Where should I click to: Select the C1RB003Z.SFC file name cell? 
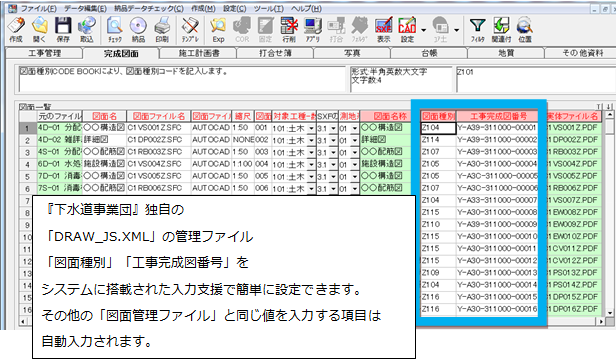point(159,152)
